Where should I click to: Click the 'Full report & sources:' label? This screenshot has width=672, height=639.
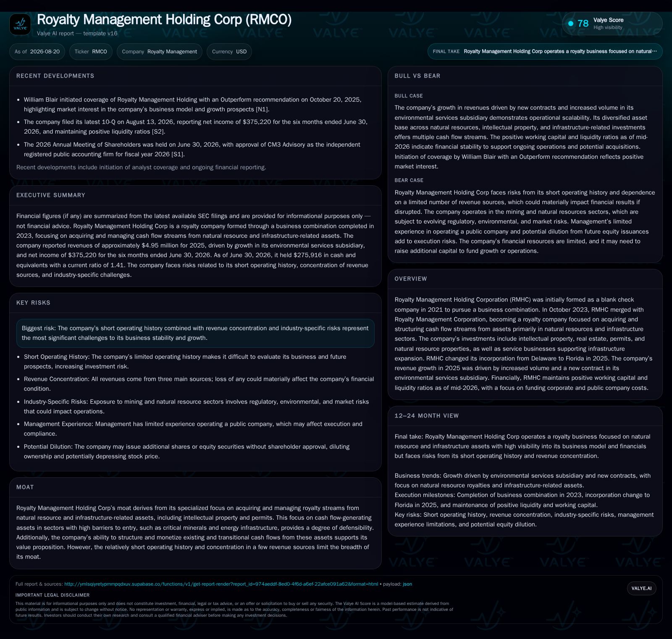tap(39, 584)
